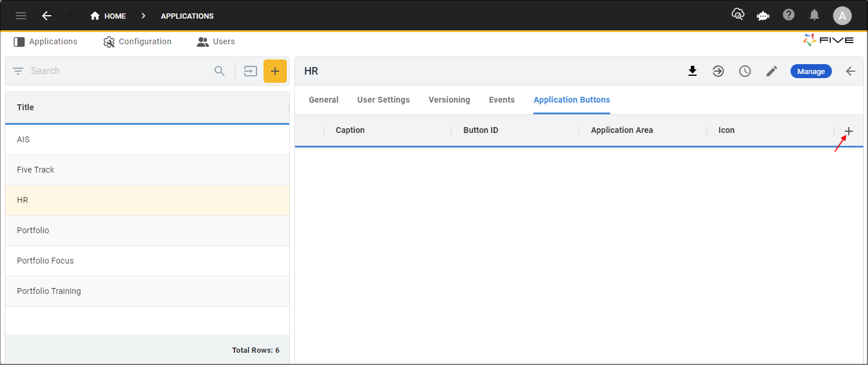Click the pencil edit icon
Image resolution: width=868 pixels, height=365 pixels.
(772, 71)
